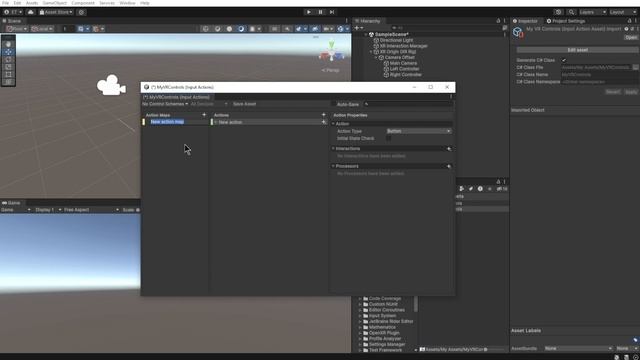Toggle Scene gizmos visibility button
640x360 pixels.
pos(342,29)
